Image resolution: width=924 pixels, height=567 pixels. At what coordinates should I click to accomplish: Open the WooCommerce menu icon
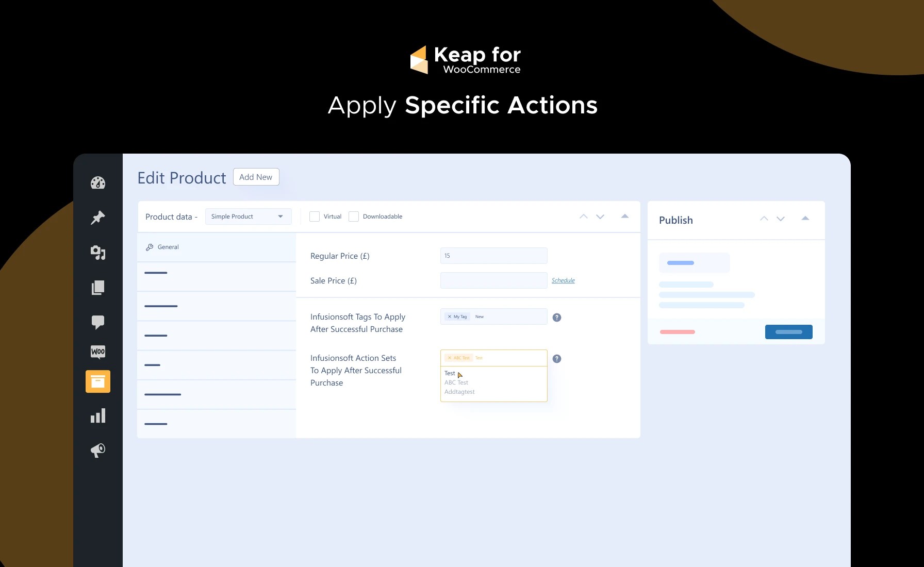(x=98, y=352)
